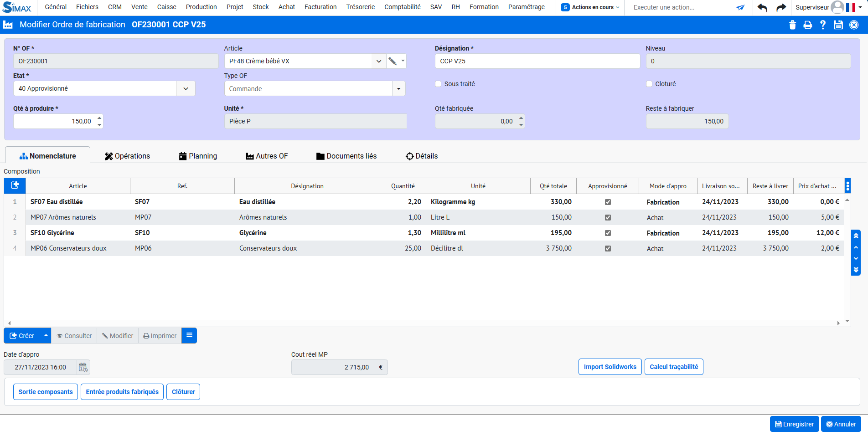Click the undo arrow icon
868x436 pixels.
coord(762,7)
